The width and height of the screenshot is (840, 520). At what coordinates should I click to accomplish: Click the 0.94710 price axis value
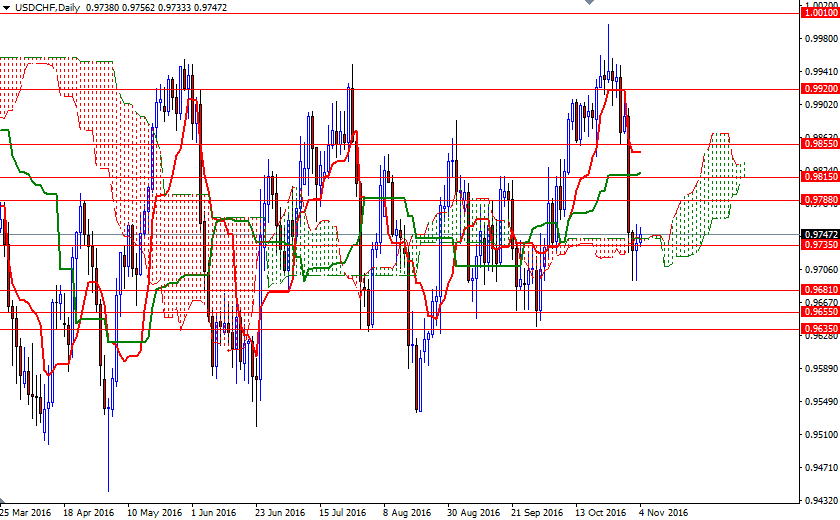pyautogui.click(x=822, y=468)
